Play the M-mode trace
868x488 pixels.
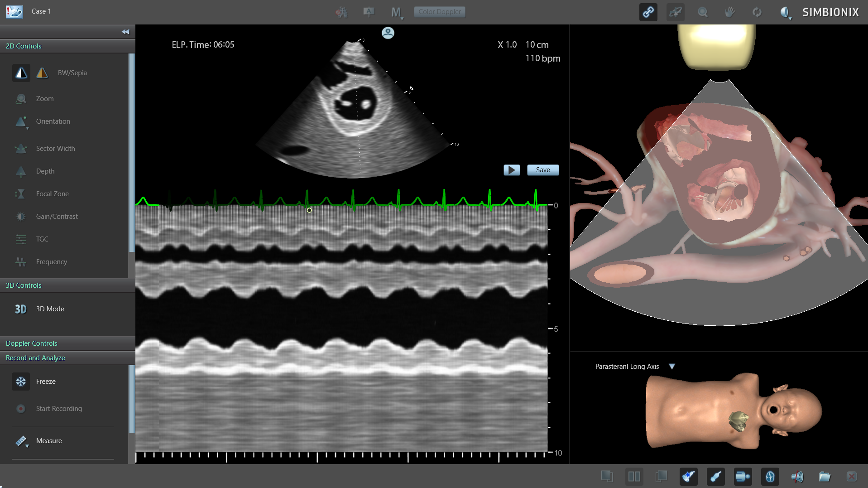512,170
